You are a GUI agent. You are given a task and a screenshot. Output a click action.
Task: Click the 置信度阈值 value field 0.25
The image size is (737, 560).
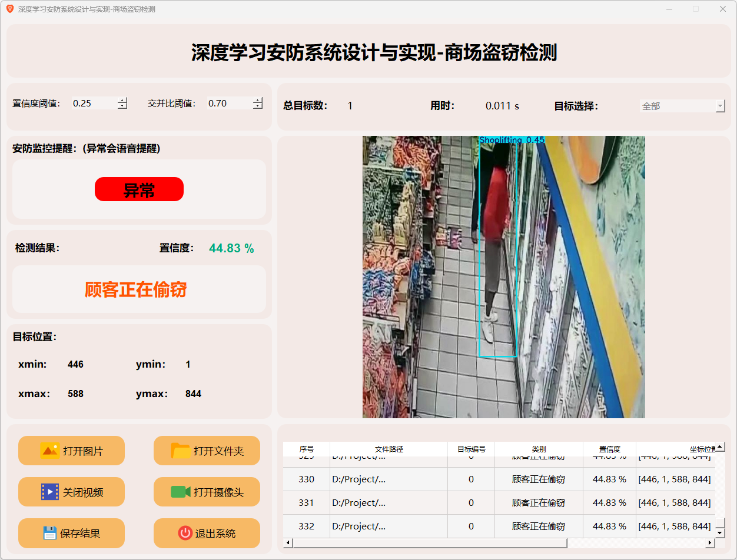pyautogui.click(x=93, y=104)
